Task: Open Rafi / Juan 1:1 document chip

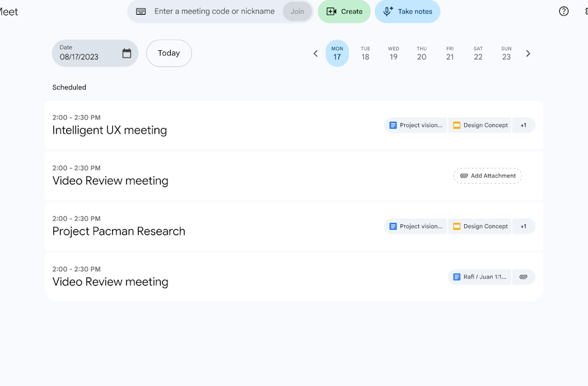Action: click(480, 277)
